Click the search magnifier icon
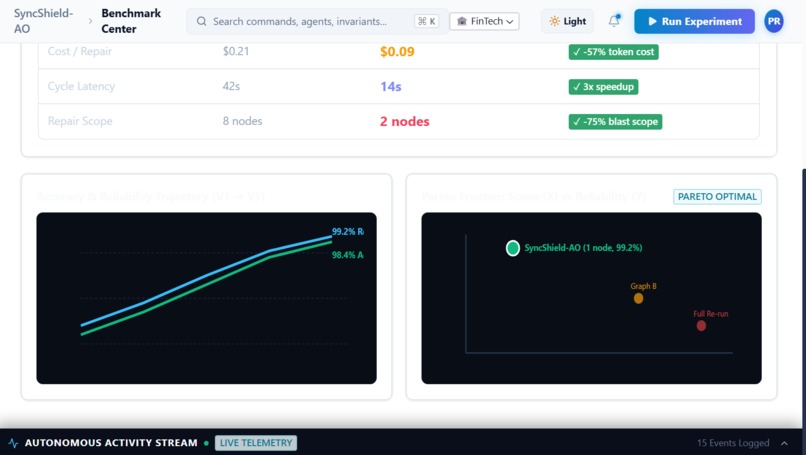 202,21
